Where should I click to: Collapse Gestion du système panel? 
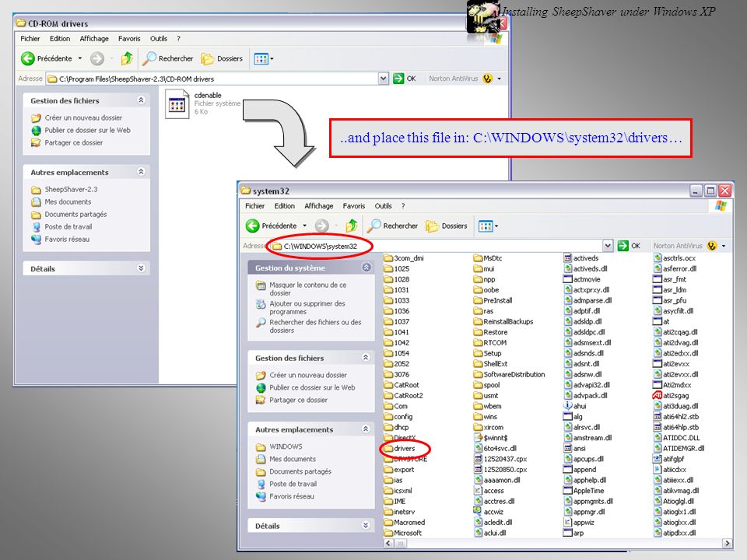[x=366, y=267]
